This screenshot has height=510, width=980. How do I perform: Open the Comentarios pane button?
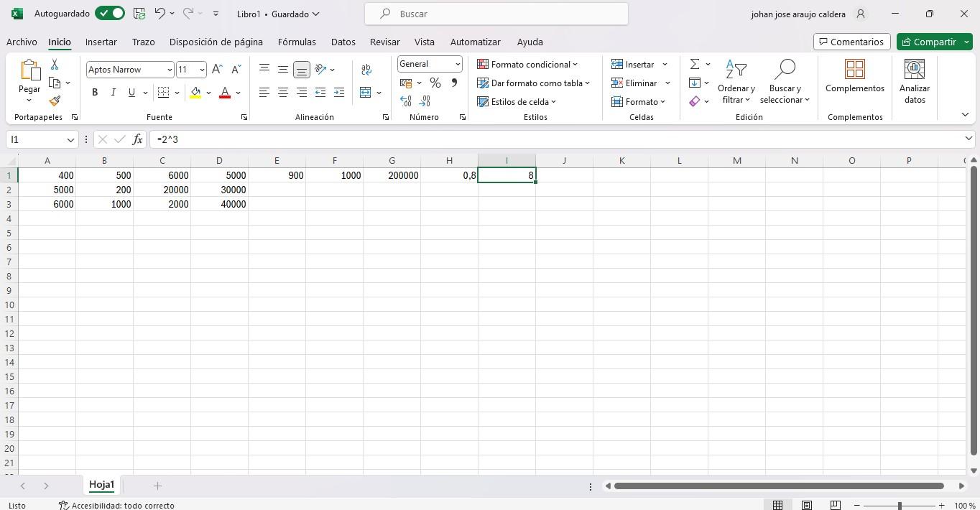coord(851,42)
